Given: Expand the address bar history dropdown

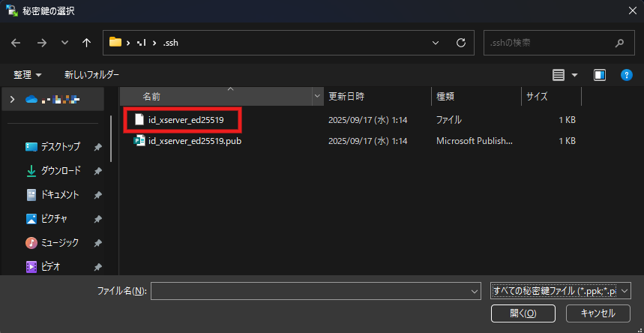Looking at the screenshot, I should click(x=436, y=43).
